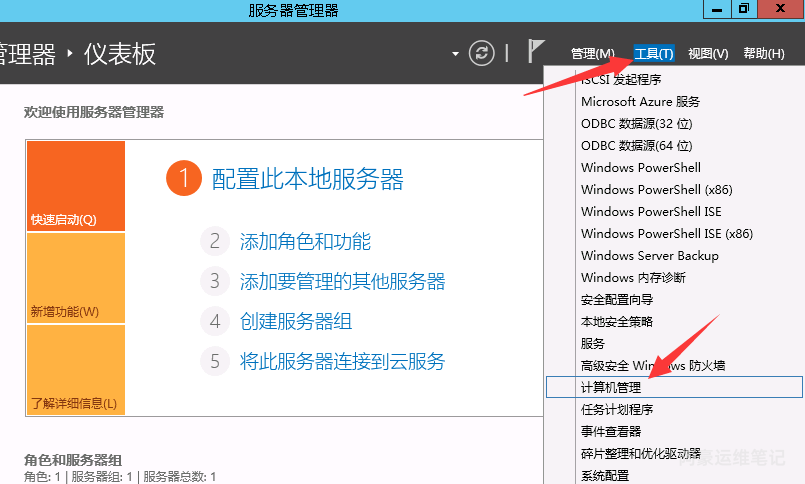Open the 视图(V) menu
The width and height of the screenshot is (805, 484).
[x=708, y=53]
